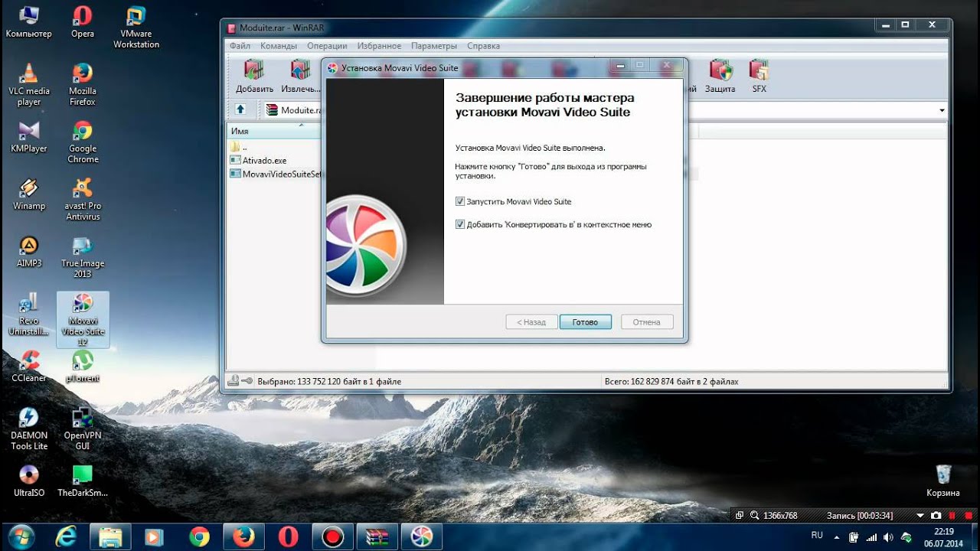Open the Операции menu in WinRAR
The height and width of the screenshot is (551, 980).
click(x=327, y=46)
